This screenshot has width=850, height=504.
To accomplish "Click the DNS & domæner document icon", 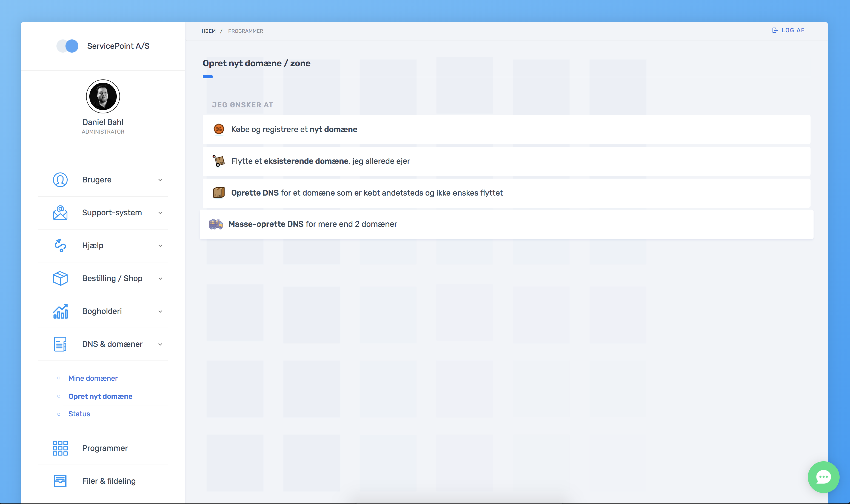I will 60,344.
